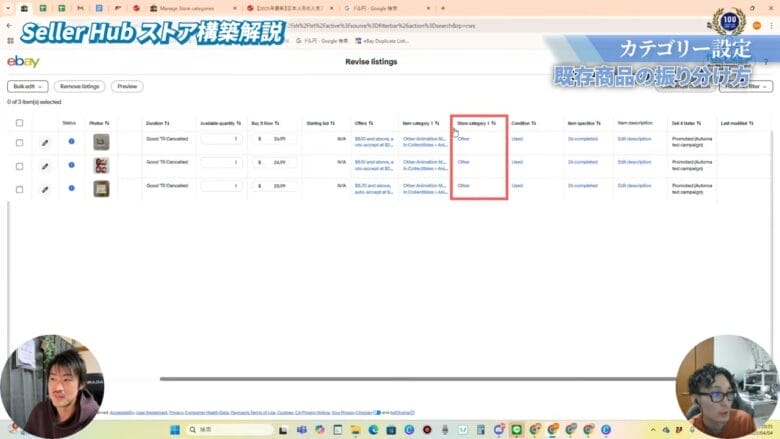Tick the third listing row checkbox

tap(19, 189)
